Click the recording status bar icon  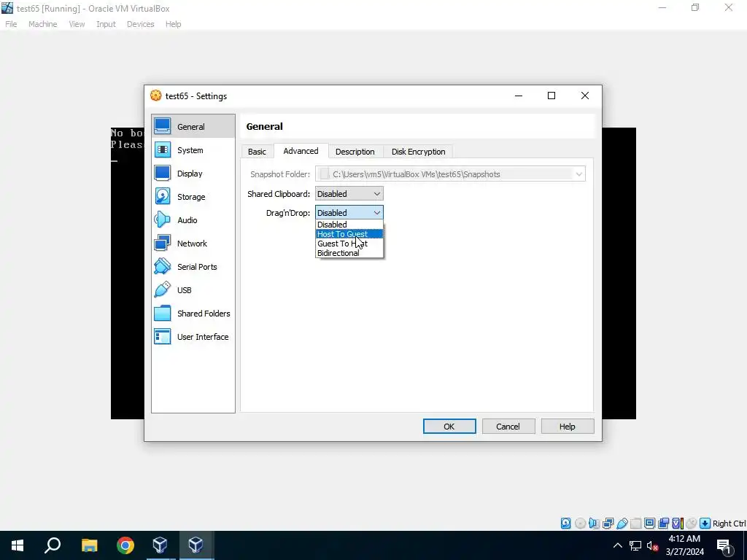(x=663, y=524)
